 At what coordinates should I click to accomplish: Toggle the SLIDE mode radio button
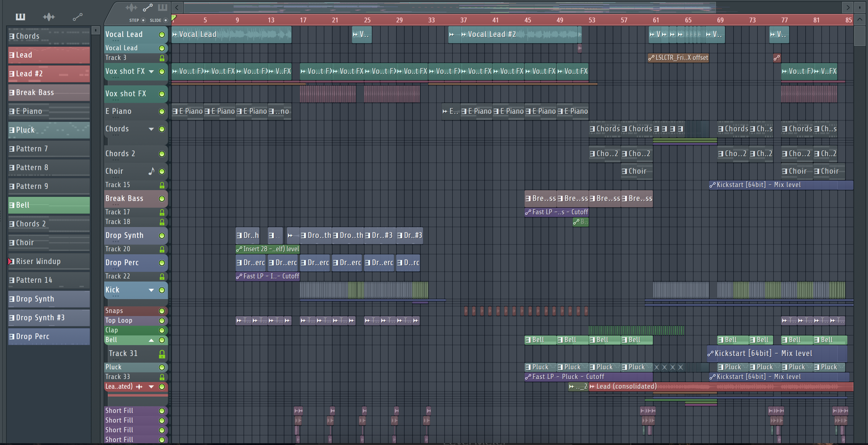(165, 20)
